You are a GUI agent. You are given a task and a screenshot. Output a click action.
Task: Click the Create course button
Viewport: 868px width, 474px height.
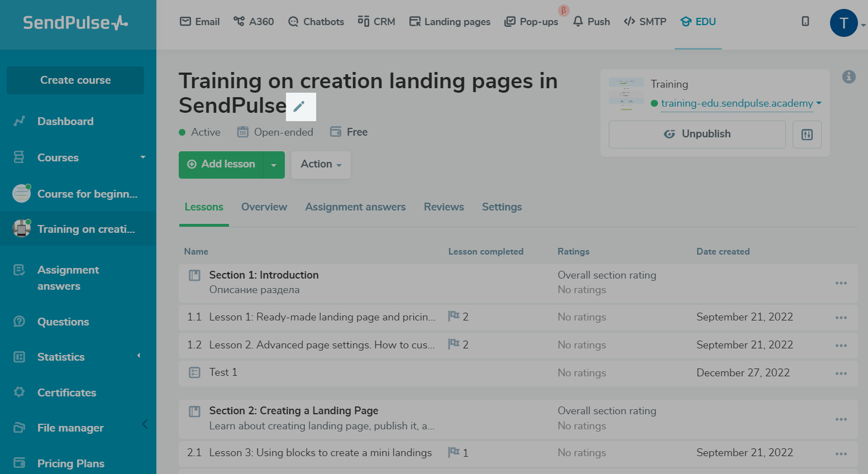(75, 80)
